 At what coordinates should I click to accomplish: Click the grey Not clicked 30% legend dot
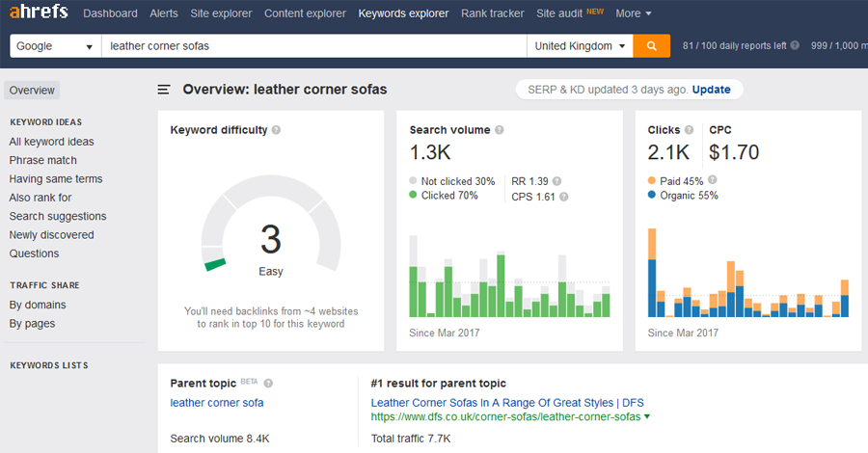coord(413,180)
